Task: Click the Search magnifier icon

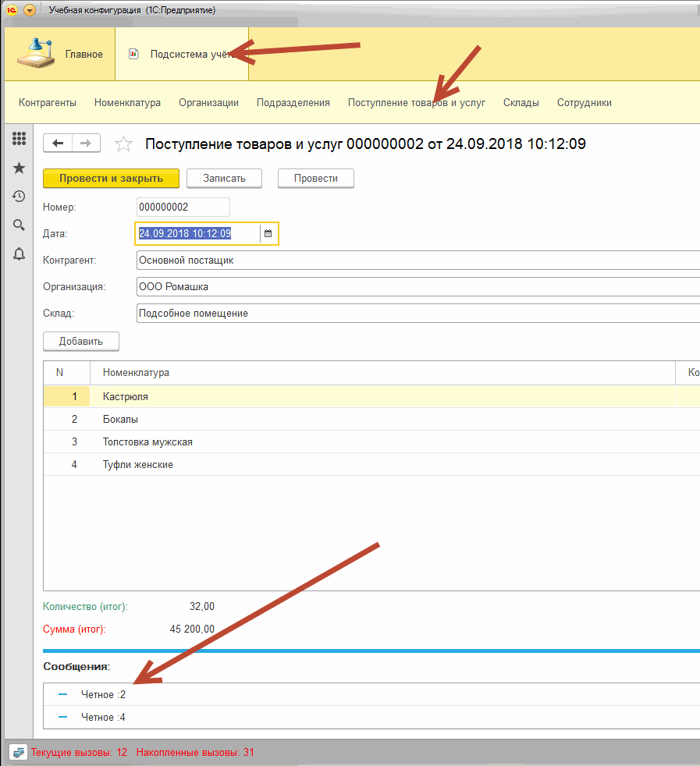Action: (x=20, y=225)
